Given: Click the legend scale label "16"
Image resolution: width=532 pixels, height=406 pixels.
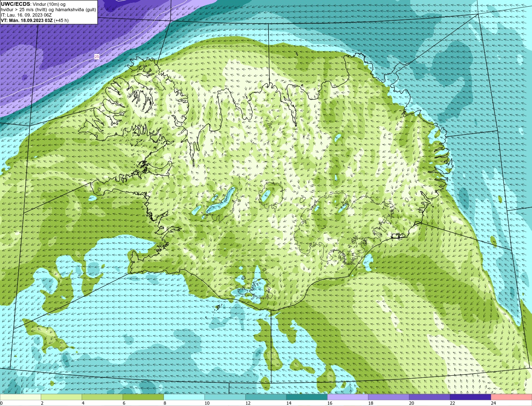Looking at the screenshot, I should [330, 403].
